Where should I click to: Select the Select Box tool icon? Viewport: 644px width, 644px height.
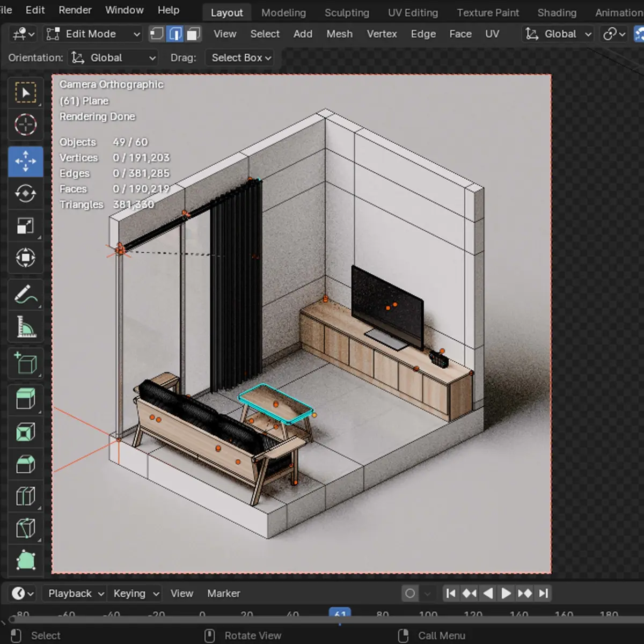[25, 93]
